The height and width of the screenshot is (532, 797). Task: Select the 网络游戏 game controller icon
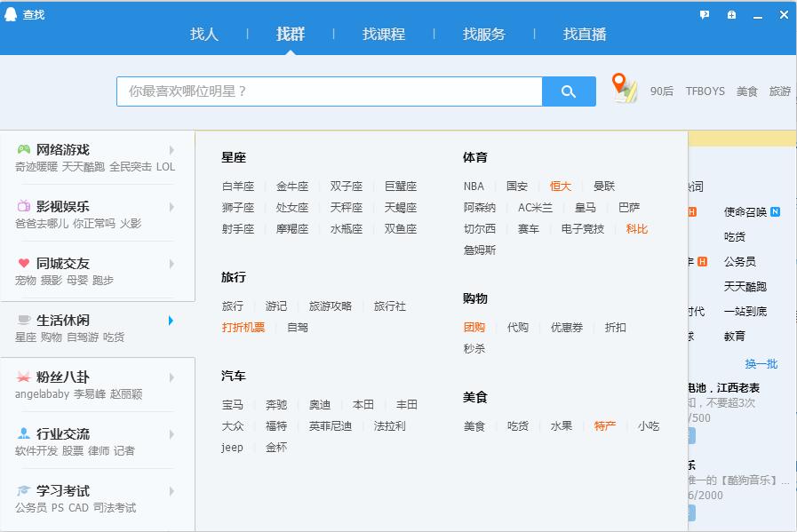coord(22,149)
